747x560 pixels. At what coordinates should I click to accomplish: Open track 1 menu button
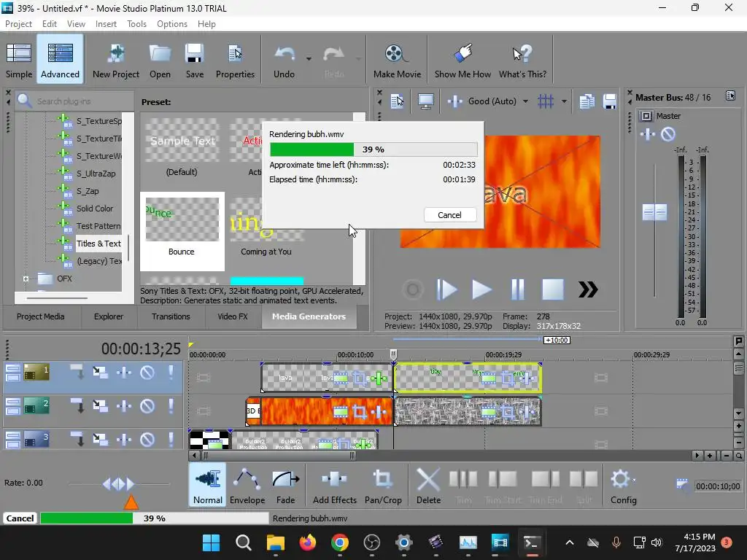pyautogui.click(x=13, y=373)
